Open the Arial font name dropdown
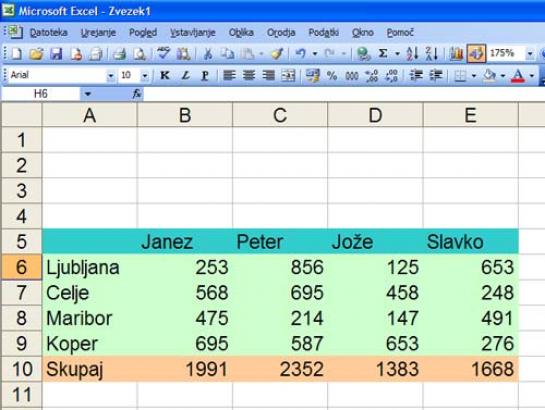The height and width of the screenshot is (410, 545). (111, 75)
